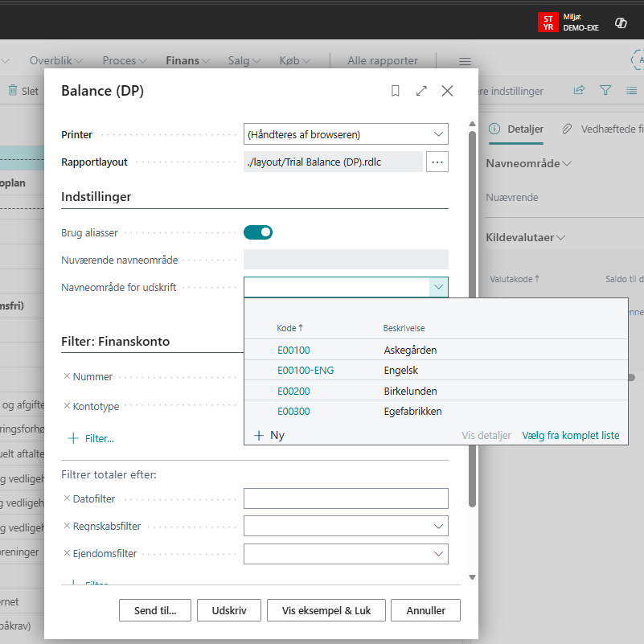644x644 pixels.
Task: Click the list view icon in background toolbar
Action: click(x=632, y=90)
